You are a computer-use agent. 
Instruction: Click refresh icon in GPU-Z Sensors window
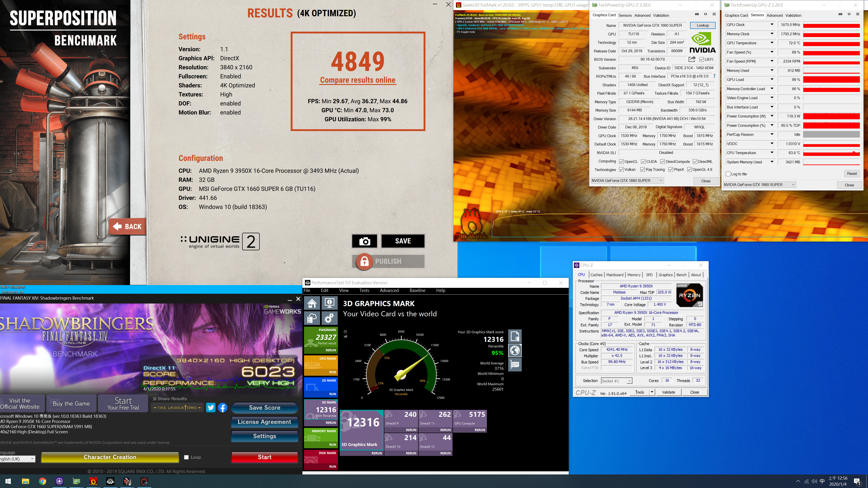(849, 14)
